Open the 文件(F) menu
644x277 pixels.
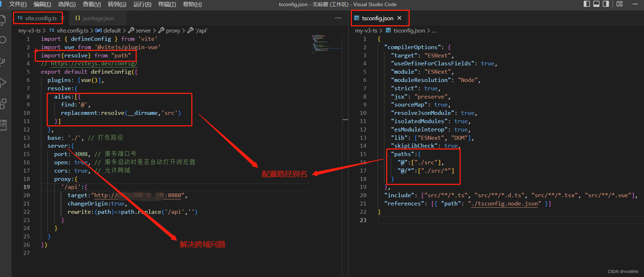click(18, 4)
